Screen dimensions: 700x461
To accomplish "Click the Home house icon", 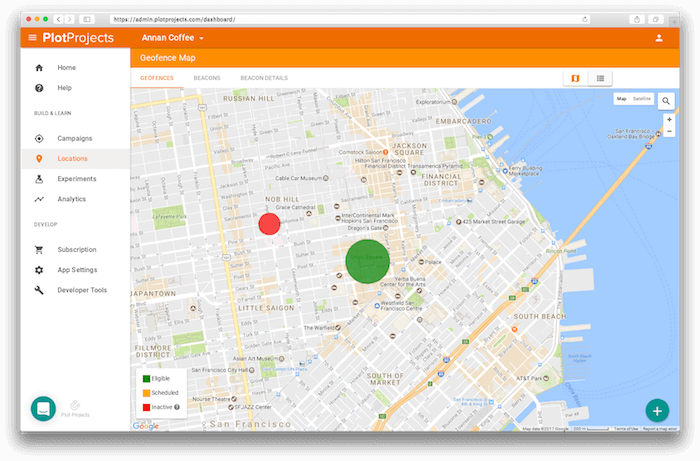I will (39, 68).
